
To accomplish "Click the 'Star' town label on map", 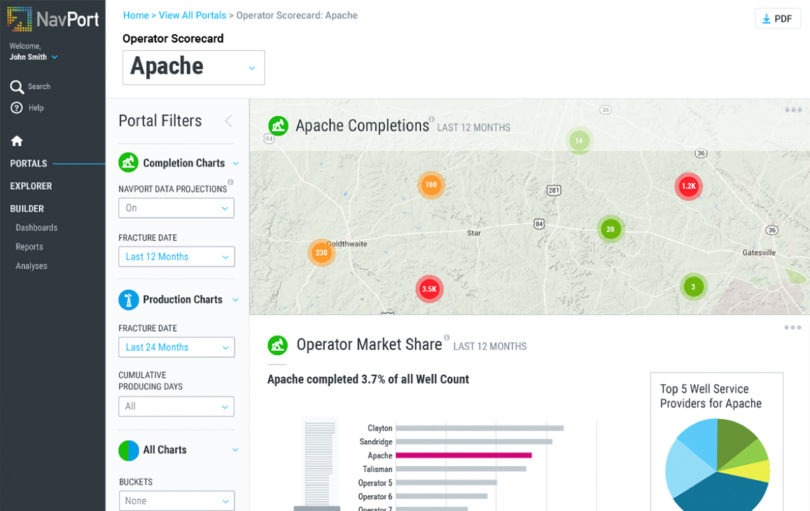I will click(x=474, y=233).
